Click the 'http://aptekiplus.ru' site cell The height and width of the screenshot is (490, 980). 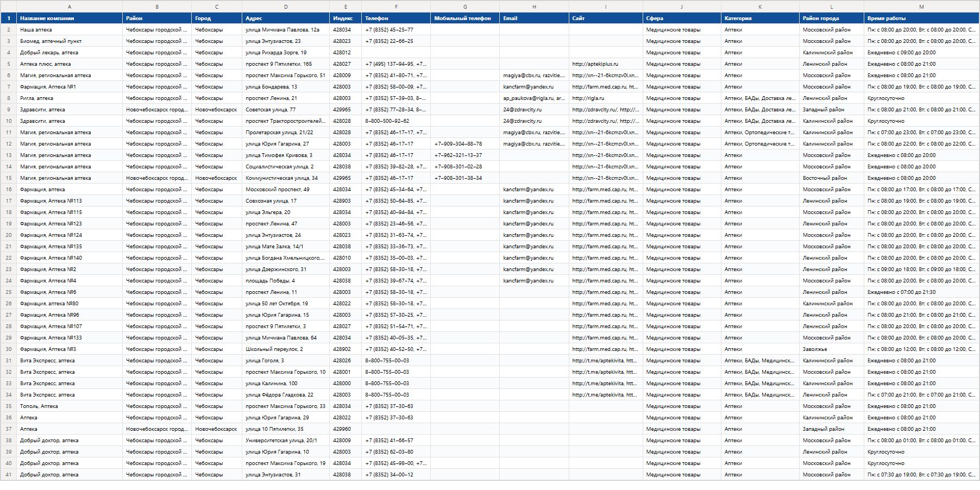(x=606, y=64)
